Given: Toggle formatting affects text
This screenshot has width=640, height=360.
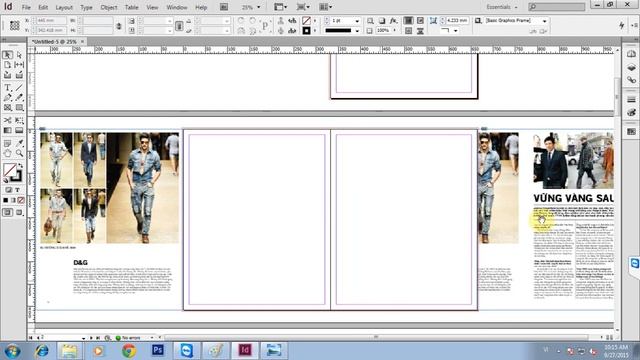Looking at the screenshot, I should [18, 190].
